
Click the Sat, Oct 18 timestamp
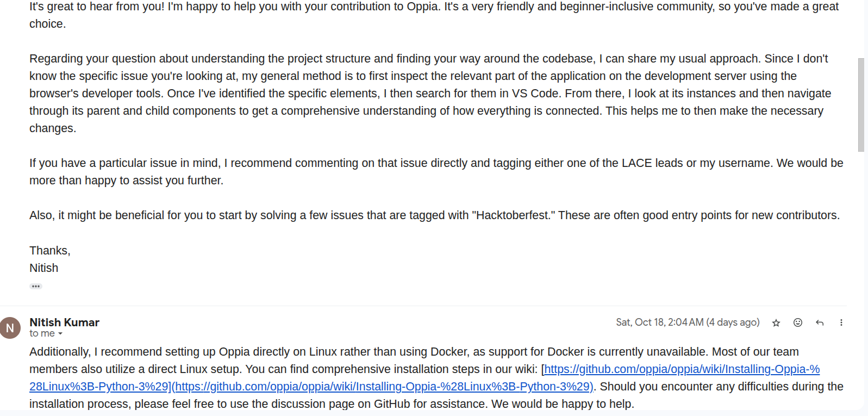tap(688, 322)
